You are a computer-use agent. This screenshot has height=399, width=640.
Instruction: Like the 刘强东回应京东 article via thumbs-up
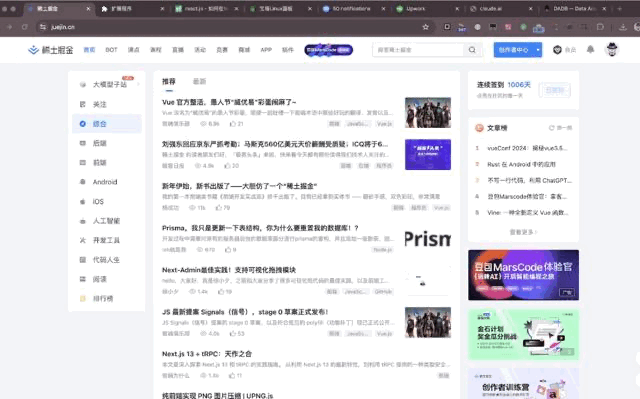(x=227, y=166)
